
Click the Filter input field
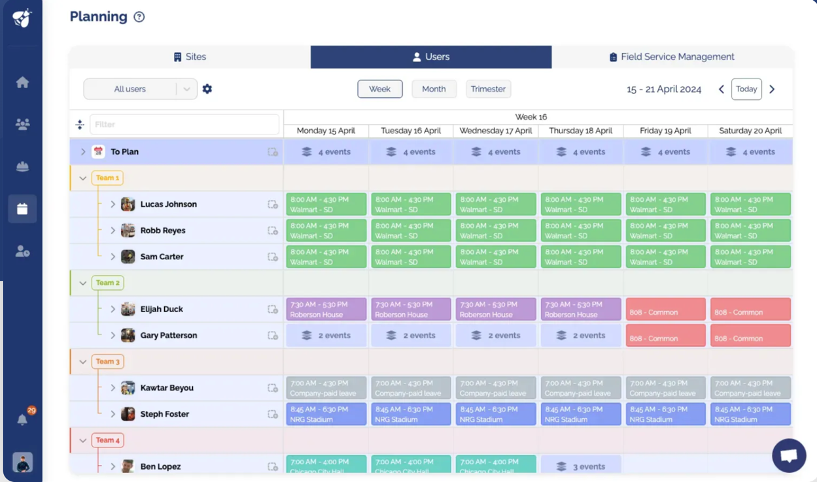click(184, 124)
